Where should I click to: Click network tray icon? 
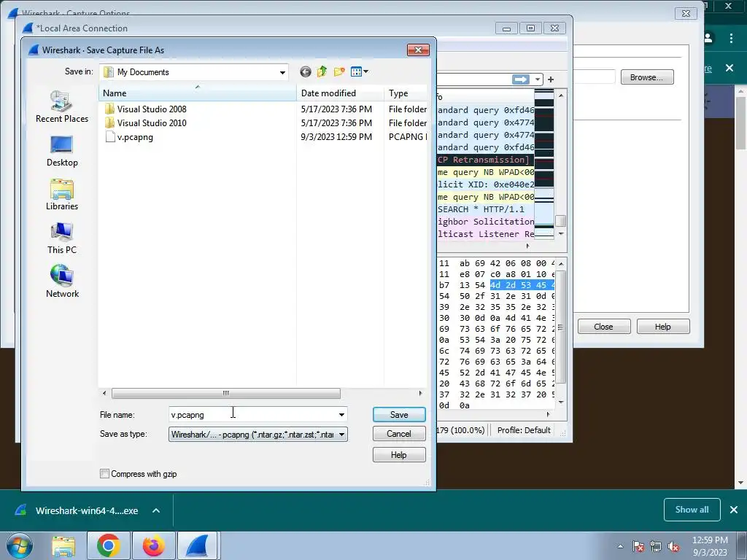(x=656, y=546)
